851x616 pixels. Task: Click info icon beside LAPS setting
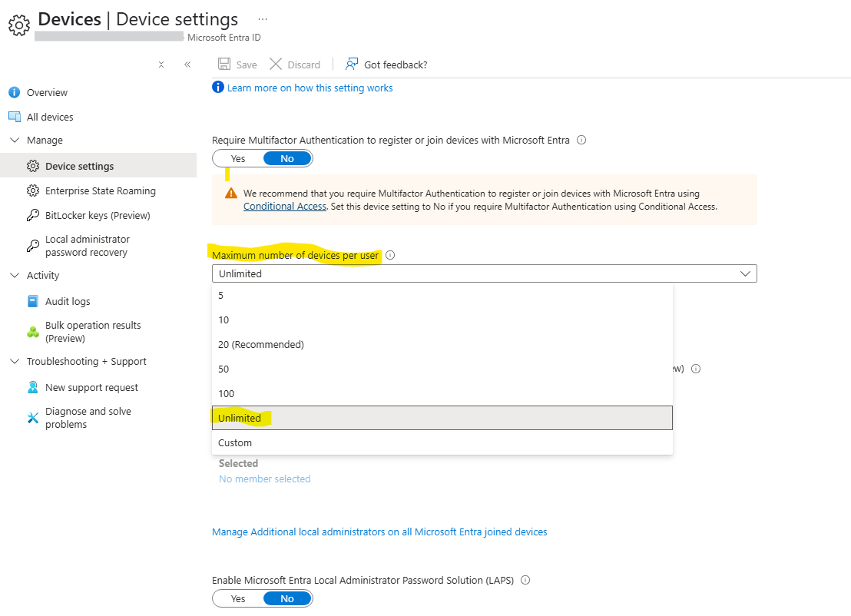(525, 580)
